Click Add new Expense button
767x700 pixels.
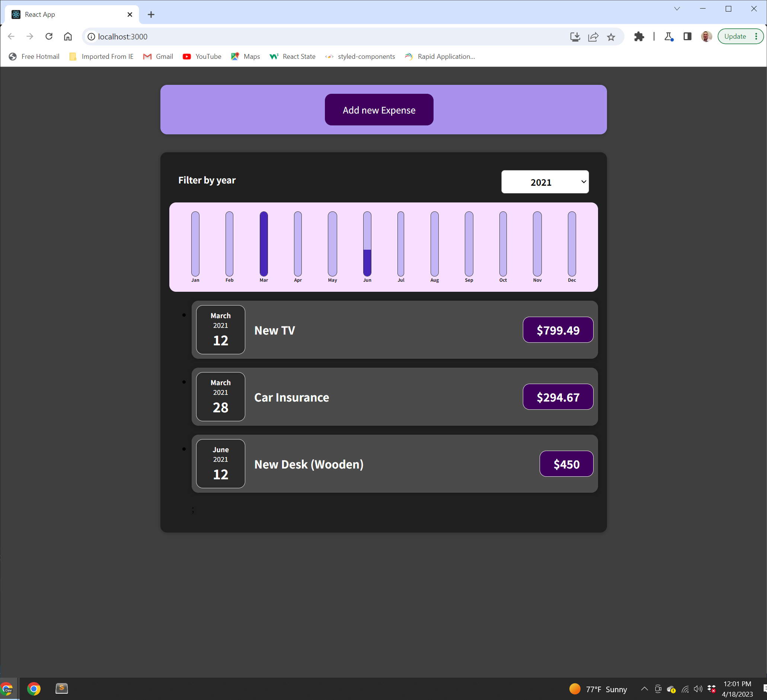point(378,110)
